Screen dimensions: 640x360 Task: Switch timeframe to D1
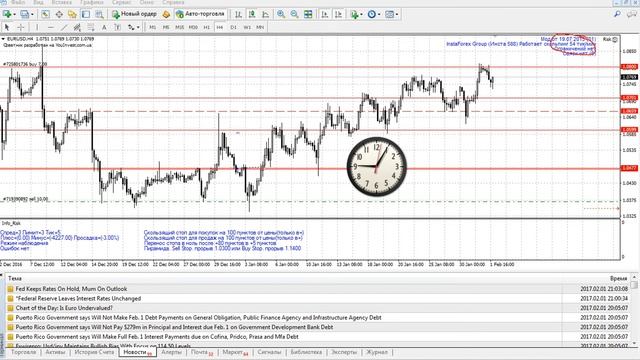coord(233,27)
